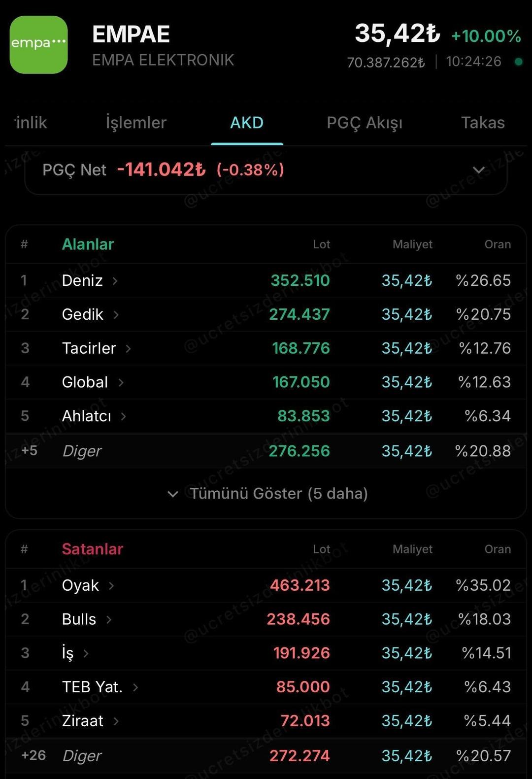This screenshot has width=532, height=779.
Task: Tap the green Empa logo icon
Action: click(x=38, y=45)
